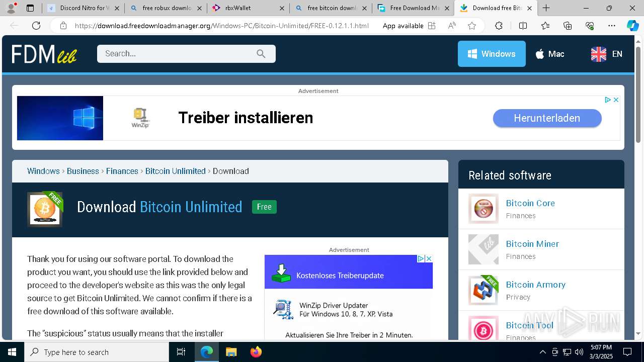Open Bitcoin Unlimited title link
Image resolution: width=644 pixels, height=362 pixels.
[x=191, y=207]
